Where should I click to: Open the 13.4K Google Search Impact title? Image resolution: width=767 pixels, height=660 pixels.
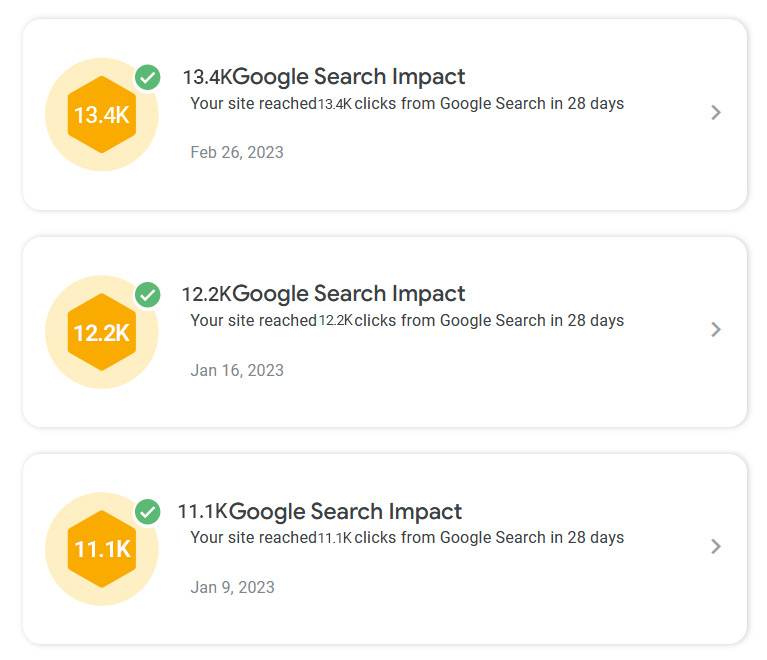[x=324, y=77]
